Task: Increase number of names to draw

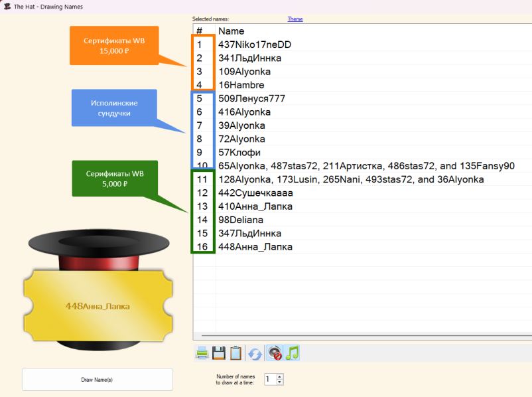Action: click(x=280, y=376)
